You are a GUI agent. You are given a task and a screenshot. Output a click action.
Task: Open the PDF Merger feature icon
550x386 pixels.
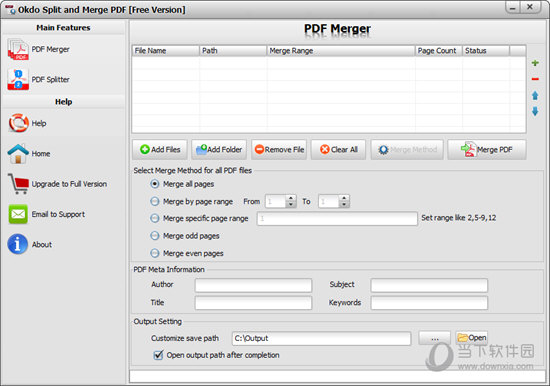[x=18, y=49]
